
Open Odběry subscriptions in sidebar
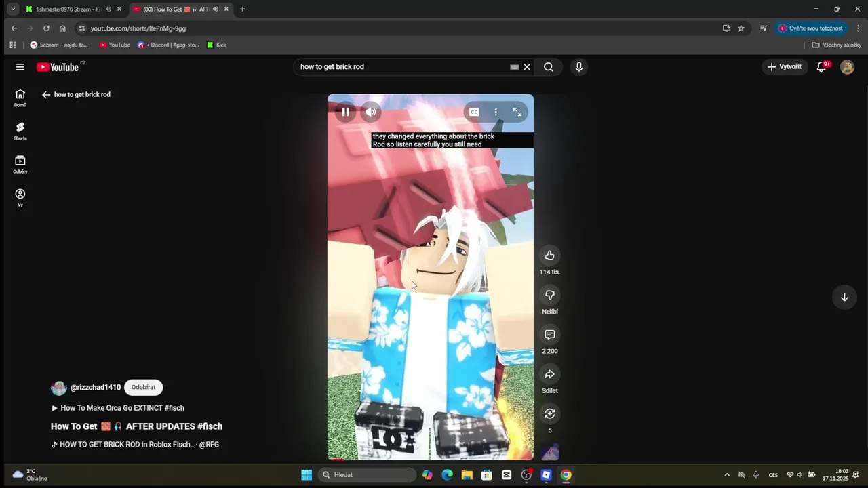point(20,165)
